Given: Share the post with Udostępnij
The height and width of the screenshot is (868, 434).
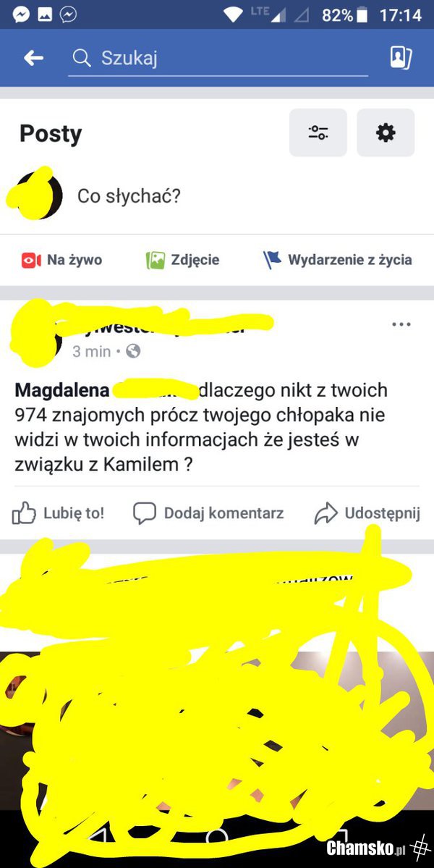Looking at the screenshot, I should (x=367, y=513).
